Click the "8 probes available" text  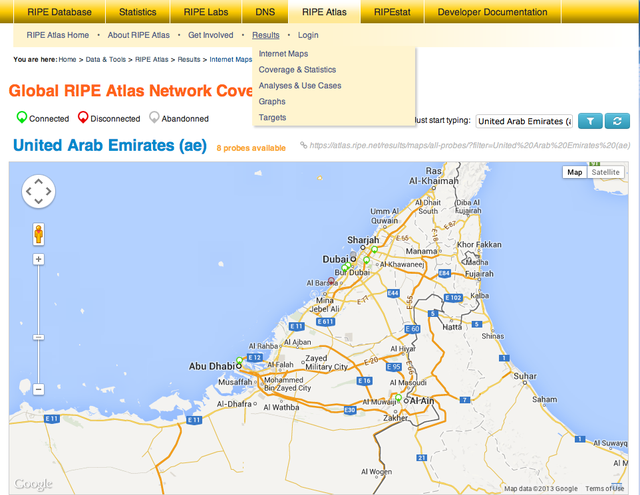point(251,148)
